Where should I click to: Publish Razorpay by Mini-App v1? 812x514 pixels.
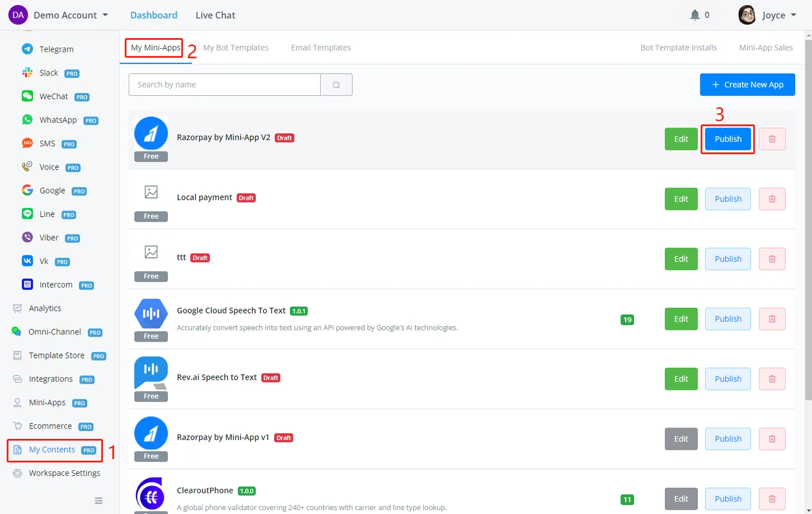pyautogui.click(x=728, y=439)
